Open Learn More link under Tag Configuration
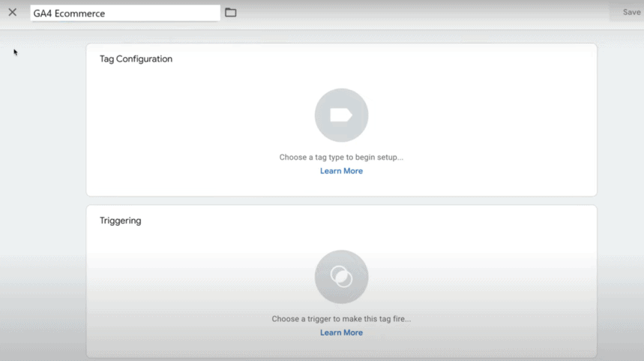Viewport: 644px width, 361px height. [341, 171]
